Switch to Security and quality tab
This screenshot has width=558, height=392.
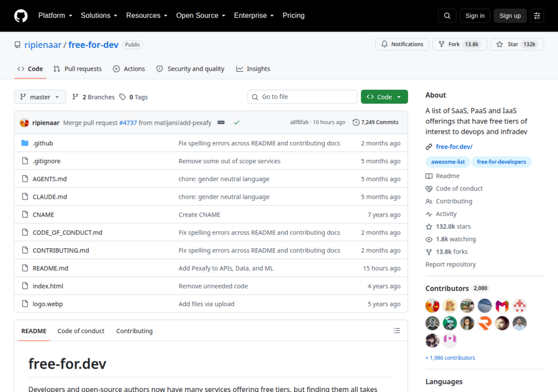click(x=190, y=69)
